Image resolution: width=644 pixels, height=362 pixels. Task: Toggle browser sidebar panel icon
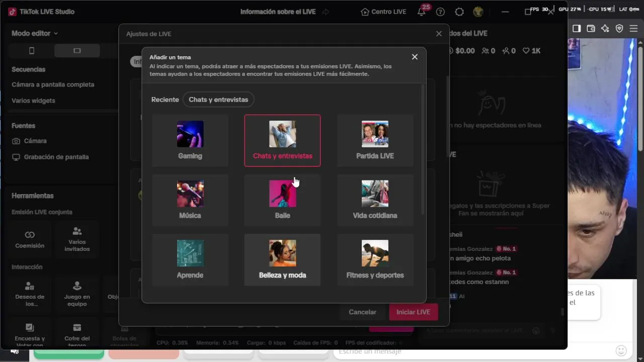(x=577, y=29)
